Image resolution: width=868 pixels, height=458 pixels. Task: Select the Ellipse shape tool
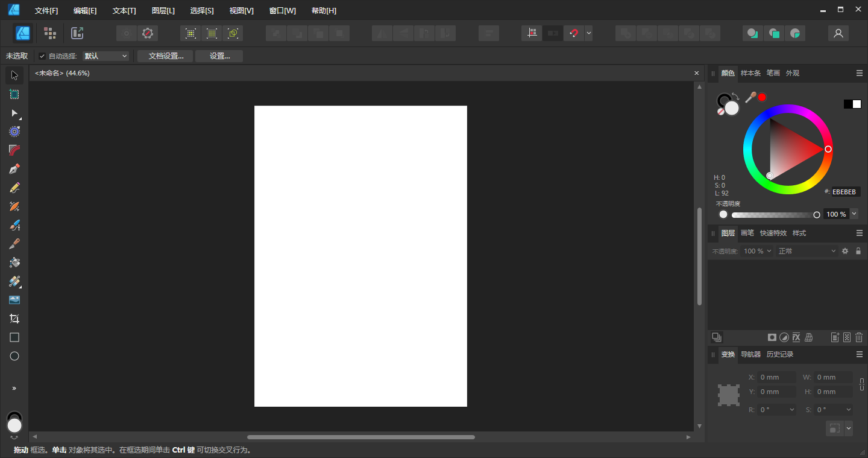[x=14, y=356]
